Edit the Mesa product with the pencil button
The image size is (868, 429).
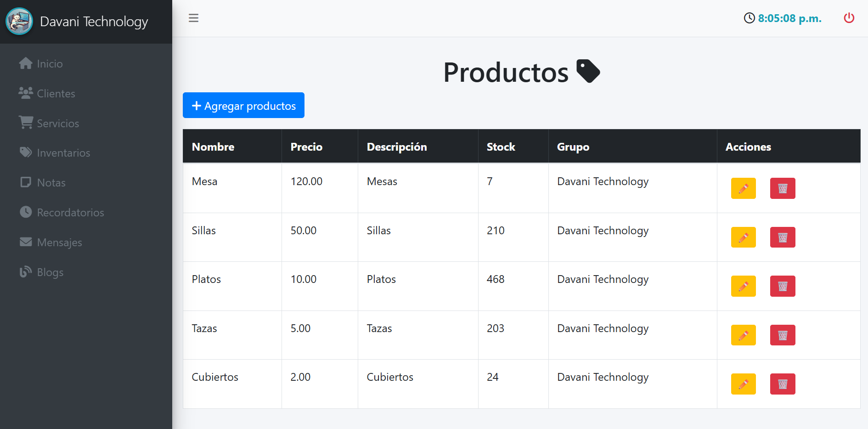[x=743, y=188]
